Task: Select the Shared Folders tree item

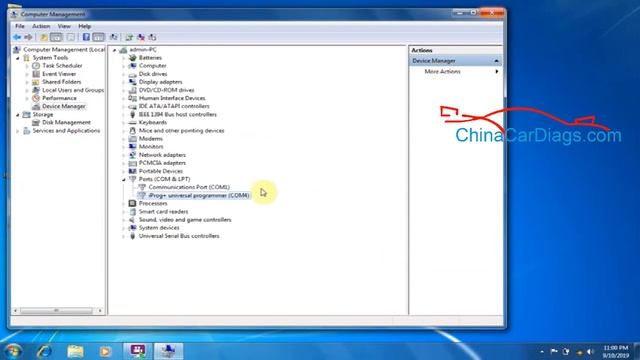Action: coord(62,82)
